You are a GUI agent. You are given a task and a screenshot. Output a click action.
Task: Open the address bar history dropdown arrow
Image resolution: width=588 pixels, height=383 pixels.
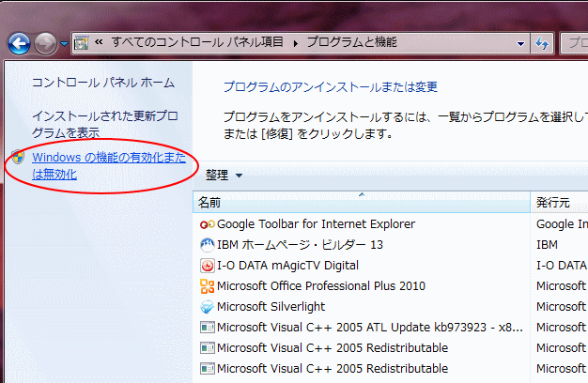520,43
